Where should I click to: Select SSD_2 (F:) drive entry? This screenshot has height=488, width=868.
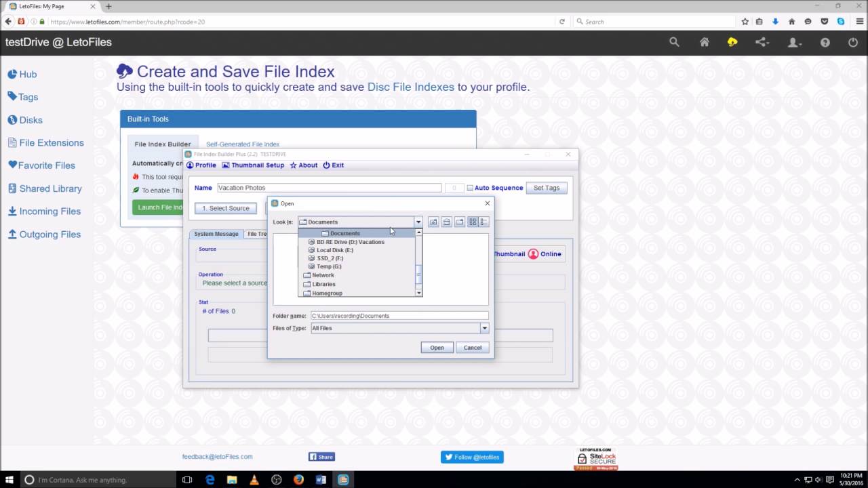[357, 258]
